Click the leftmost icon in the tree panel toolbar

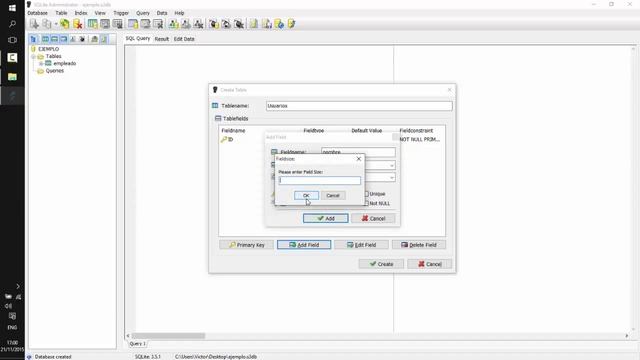coord(34,39)
